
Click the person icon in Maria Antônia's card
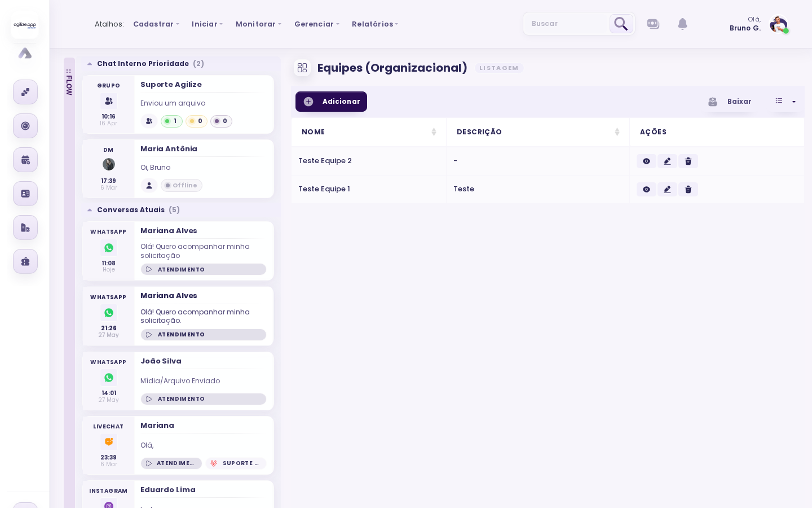[x=149, y=186]
